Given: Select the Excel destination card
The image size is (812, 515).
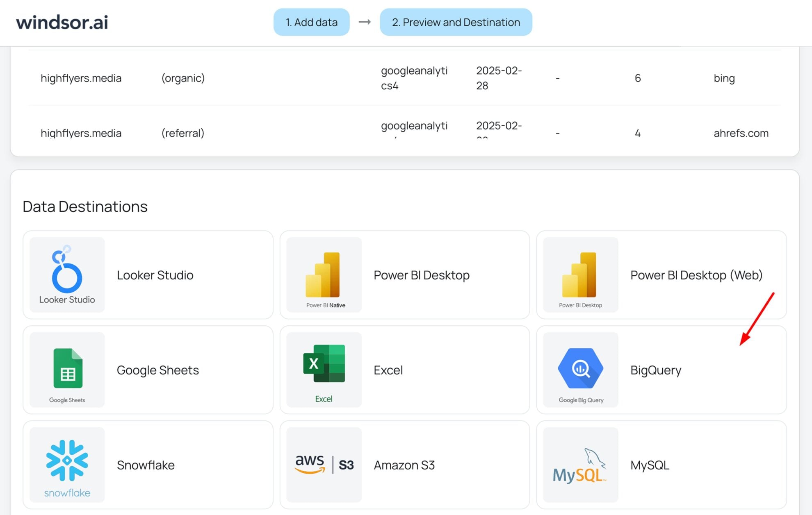Looking at the screenshot, I should [404, 370].
